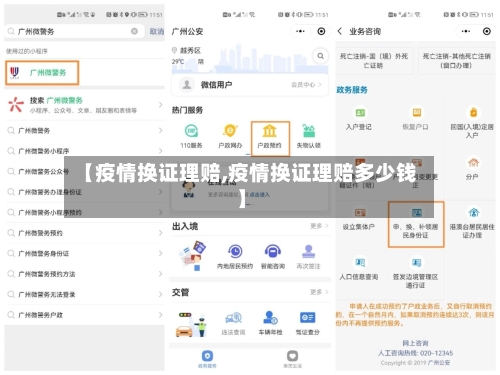
Task: Open the chevron beside 广州微警务户政
Action: coord(160,315)
